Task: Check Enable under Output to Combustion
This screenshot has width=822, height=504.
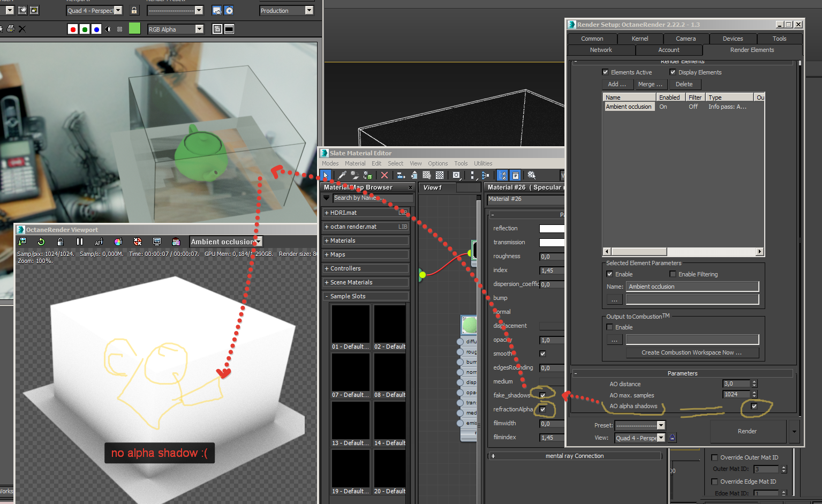Action: click(609, 327)
